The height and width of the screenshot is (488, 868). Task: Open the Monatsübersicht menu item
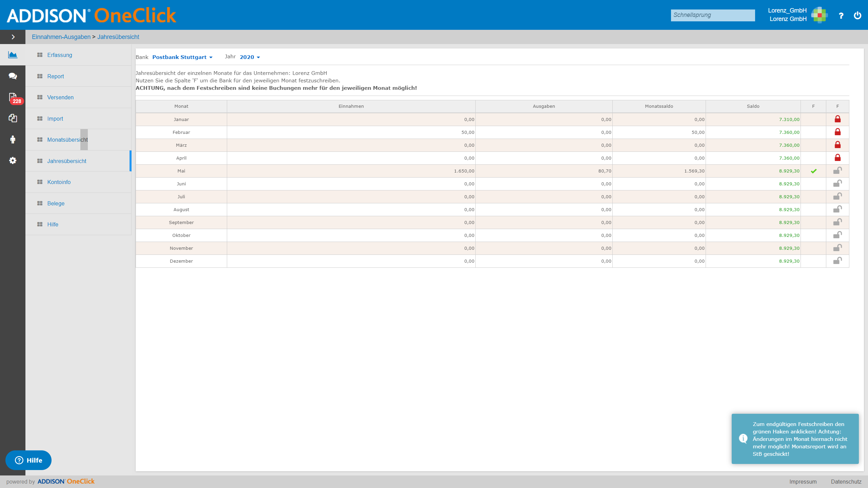[78, 140]
